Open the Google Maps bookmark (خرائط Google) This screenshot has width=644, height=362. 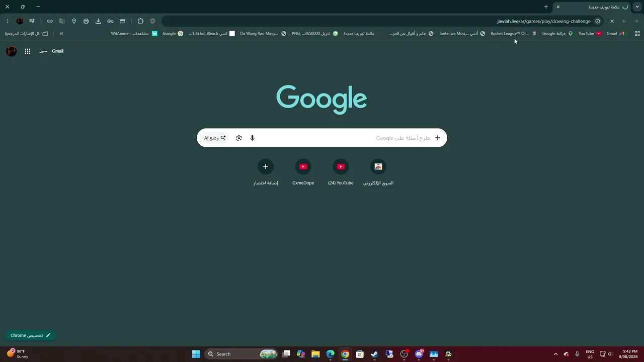[557, 34]
